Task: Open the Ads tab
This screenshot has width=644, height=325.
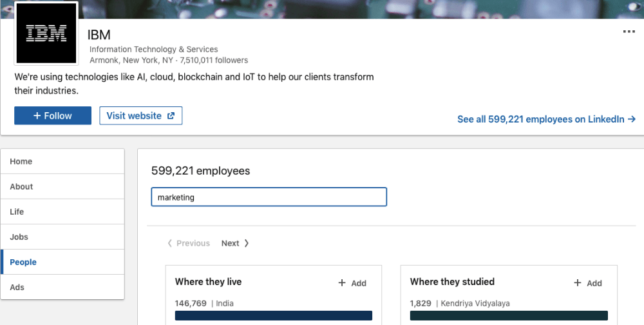Action: tap(62, 287)
